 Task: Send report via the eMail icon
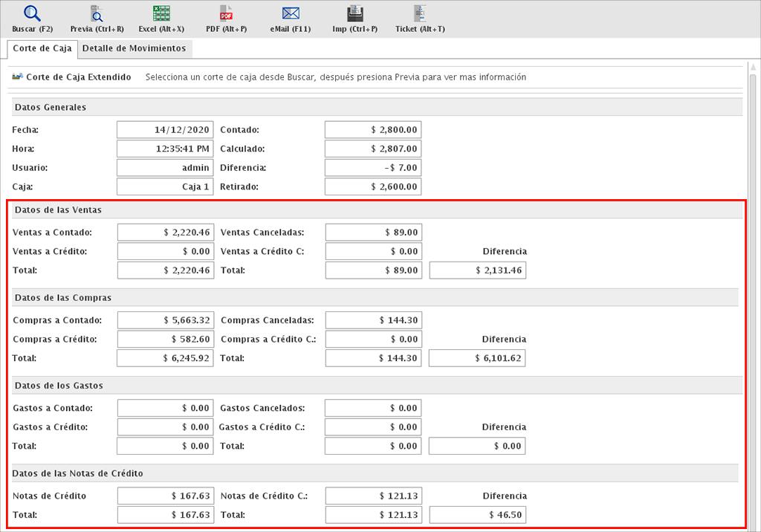click(x=291, y=13)
